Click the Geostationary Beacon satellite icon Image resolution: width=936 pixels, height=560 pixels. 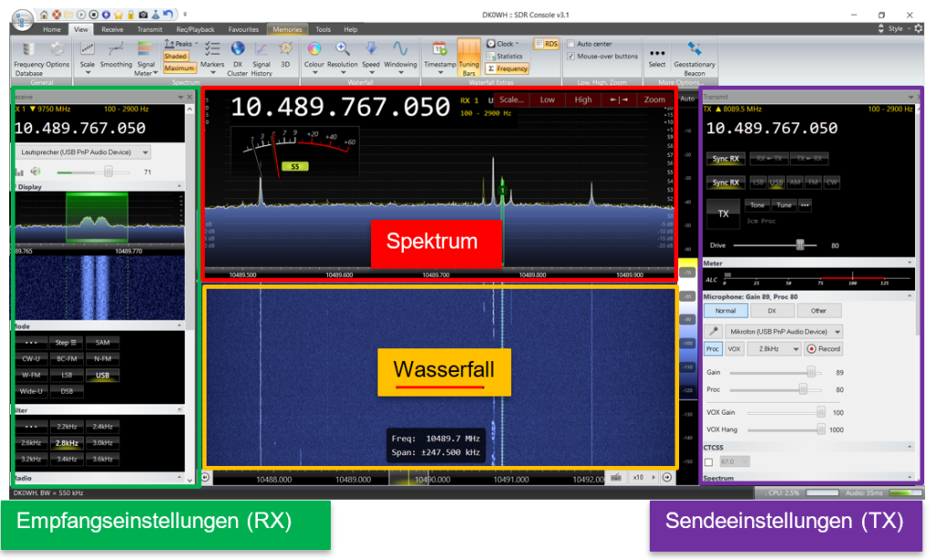pos(695,58)
